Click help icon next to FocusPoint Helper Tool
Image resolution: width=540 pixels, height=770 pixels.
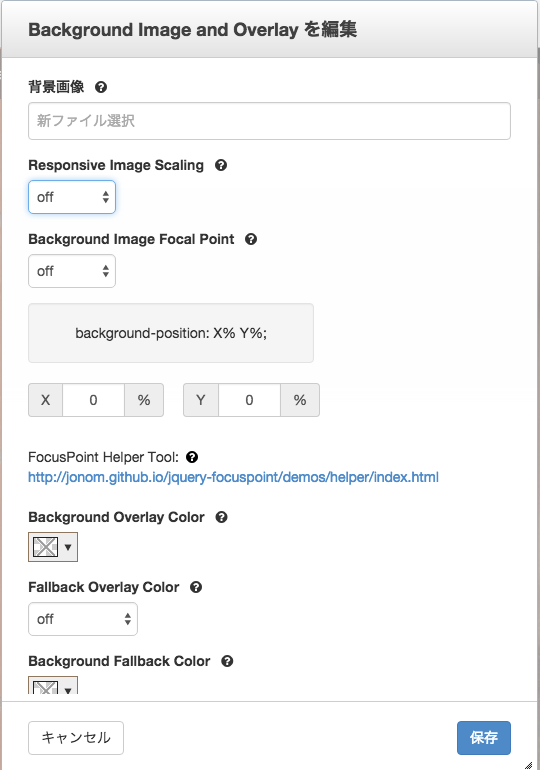point(192,457)
